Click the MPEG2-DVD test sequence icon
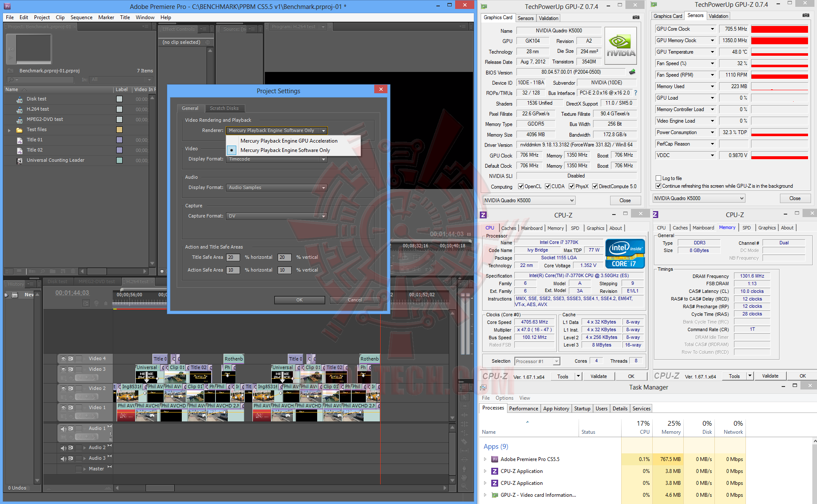This screenshot has width=817, height=504. [20, 120]
